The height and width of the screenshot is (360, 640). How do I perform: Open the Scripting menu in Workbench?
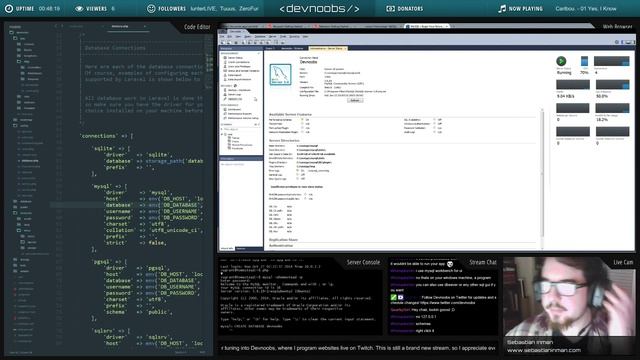(294, 37)
